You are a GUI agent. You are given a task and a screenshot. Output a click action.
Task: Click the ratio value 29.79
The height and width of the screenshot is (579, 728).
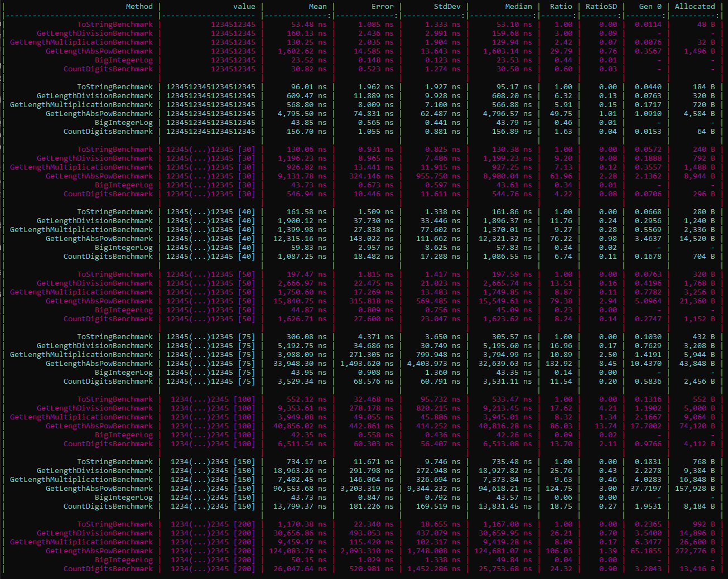[x=561, y=51]
